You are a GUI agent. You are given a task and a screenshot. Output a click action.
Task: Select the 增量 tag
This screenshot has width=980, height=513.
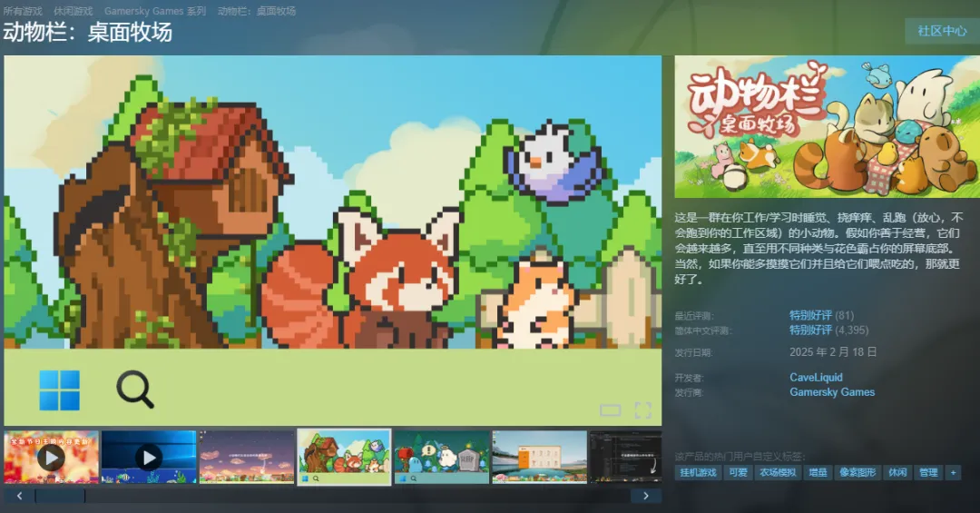[x=818, y=472]
